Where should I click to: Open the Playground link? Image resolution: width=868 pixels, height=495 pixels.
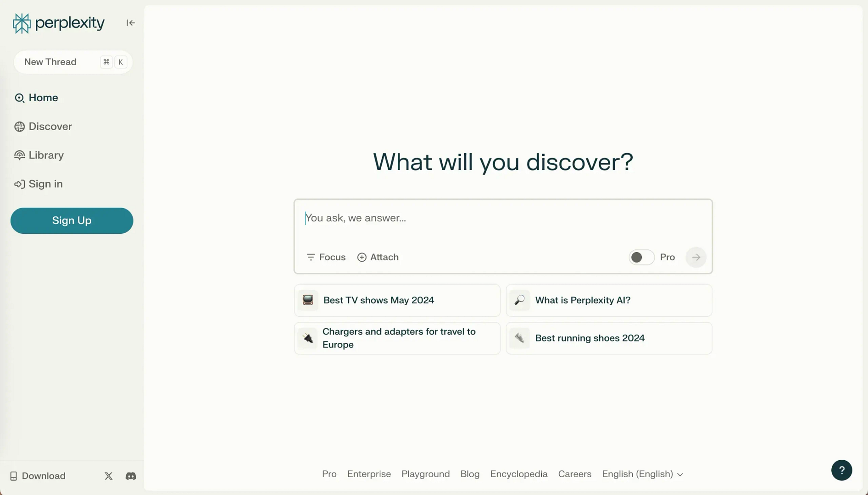(425, 474)
